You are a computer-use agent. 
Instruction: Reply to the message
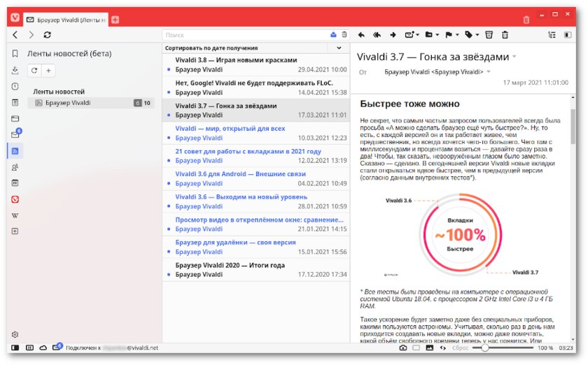[361, 35]
